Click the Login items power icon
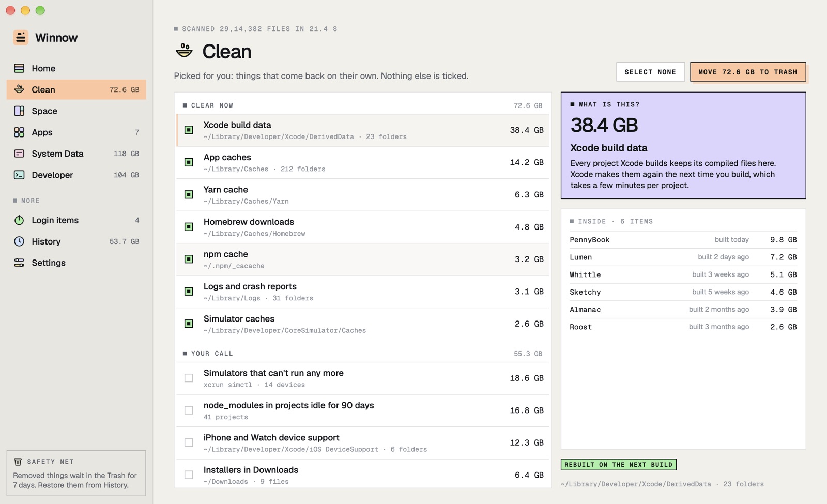827x504 pixels. point(19,220)
